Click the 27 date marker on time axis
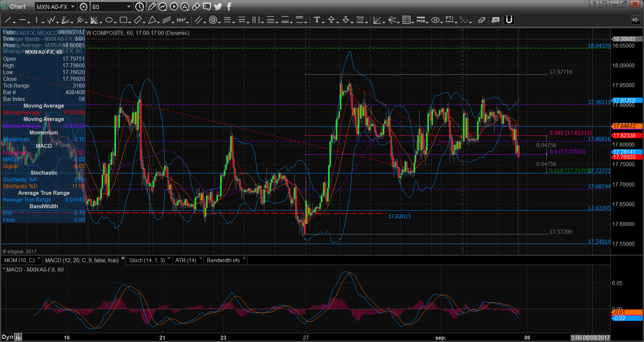Image resolution: width=644 pixels, height=342 pixels. [x=306, y=338]
